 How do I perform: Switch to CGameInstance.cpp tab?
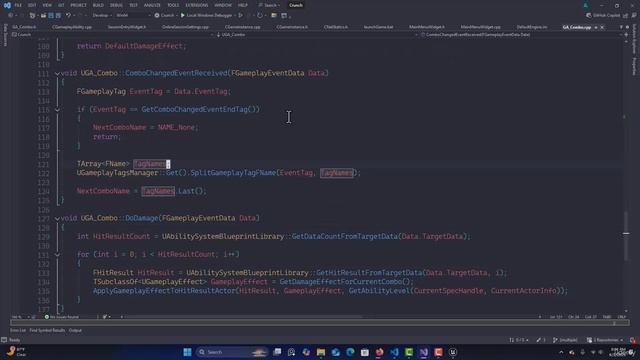tap(242, 27)
